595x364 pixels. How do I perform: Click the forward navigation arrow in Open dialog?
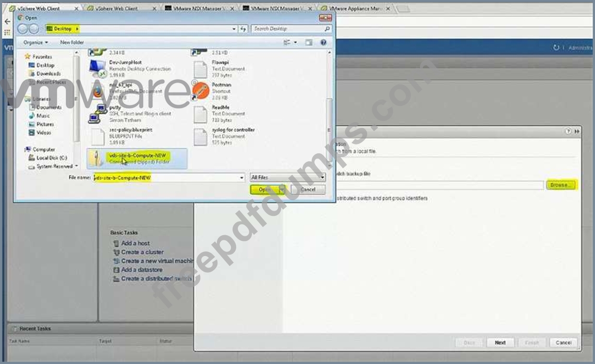(x=34, y=29)
